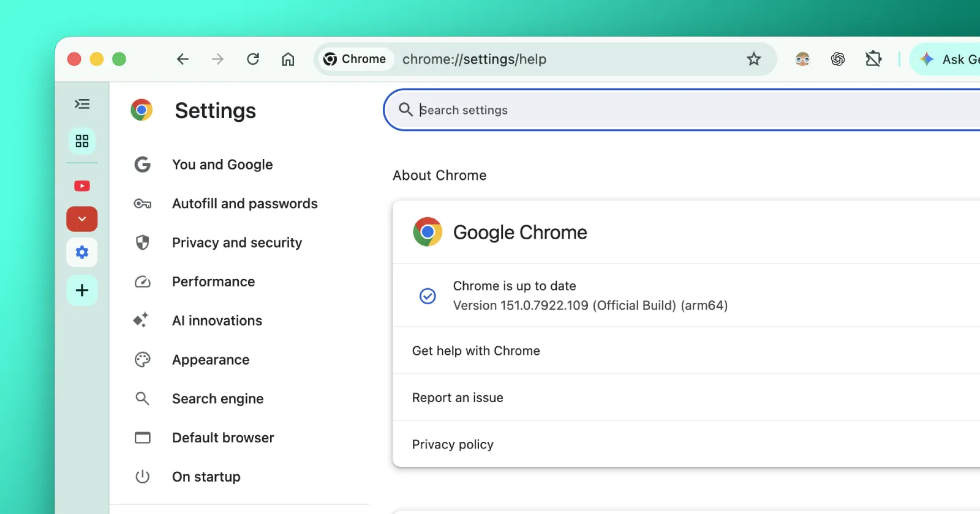Select the chrome://settings/help address text
The height and width of the screenshot is (514, 980).
click(x=474, y=59)
